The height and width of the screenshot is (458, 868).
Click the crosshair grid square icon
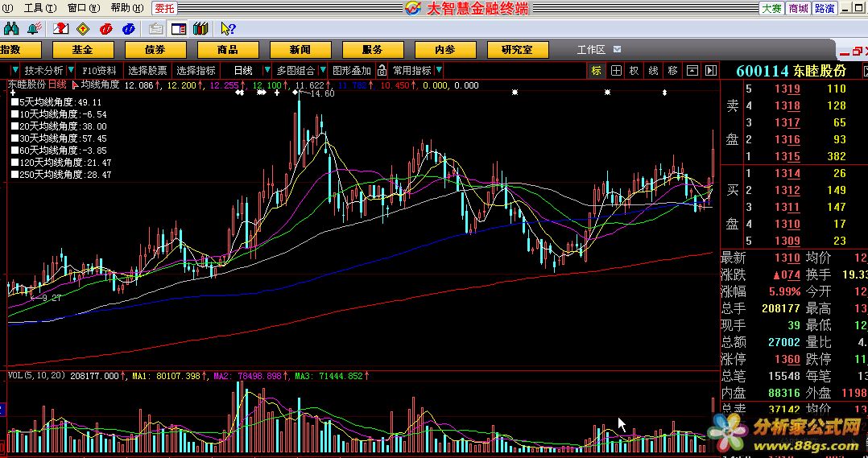click(x=616, y=70)
